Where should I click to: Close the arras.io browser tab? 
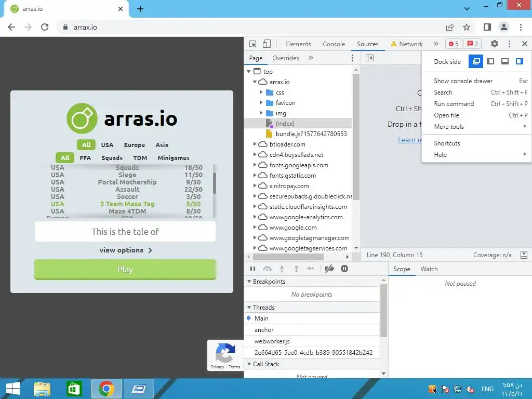[x=121, y=9]
